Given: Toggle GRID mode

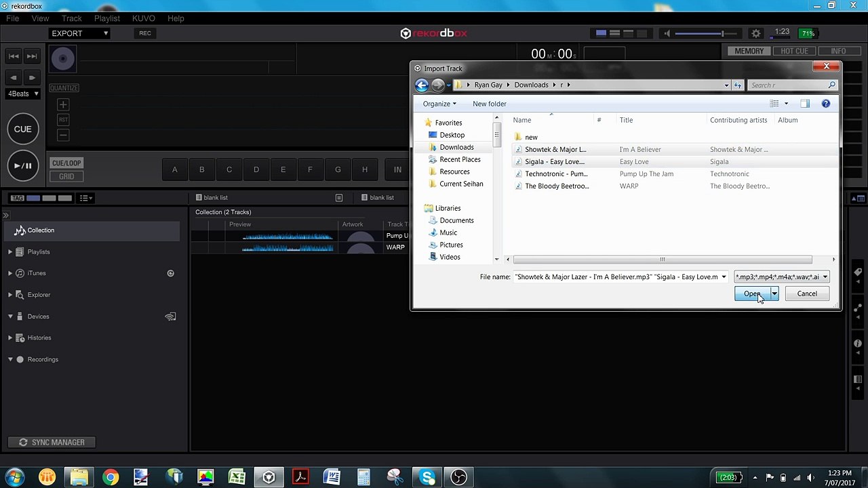Looking at the screenshot, I should 66,176.
